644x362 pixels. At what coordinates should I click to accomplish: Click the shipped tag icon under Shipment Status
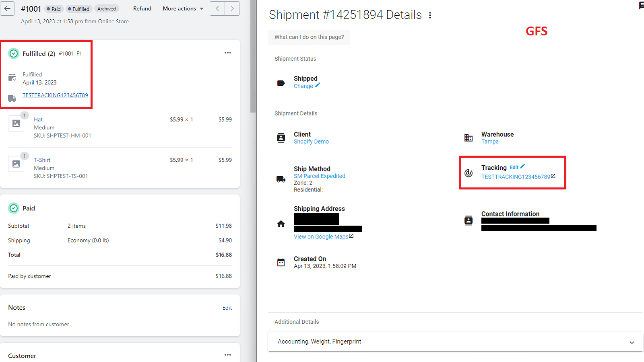pos(281,82)
